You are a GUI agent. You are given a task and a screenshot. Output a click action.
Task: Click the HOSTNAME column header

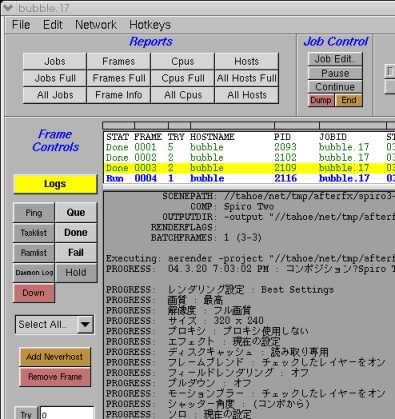212,137
